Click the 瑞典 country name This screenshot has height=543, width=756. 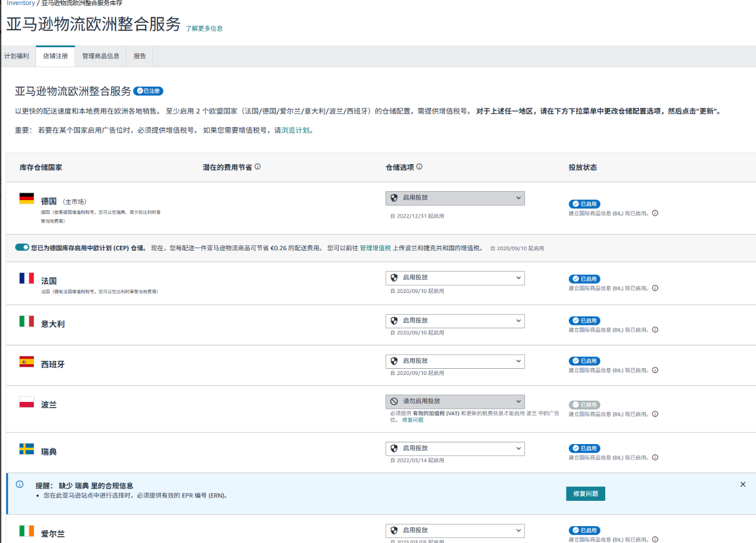point(49,452)
